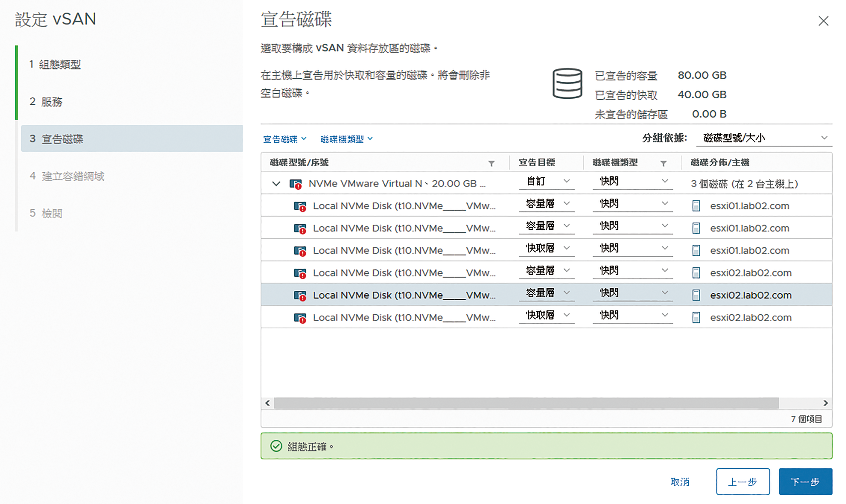Click the horizontal scrollbar thumb

pos(526,403)
